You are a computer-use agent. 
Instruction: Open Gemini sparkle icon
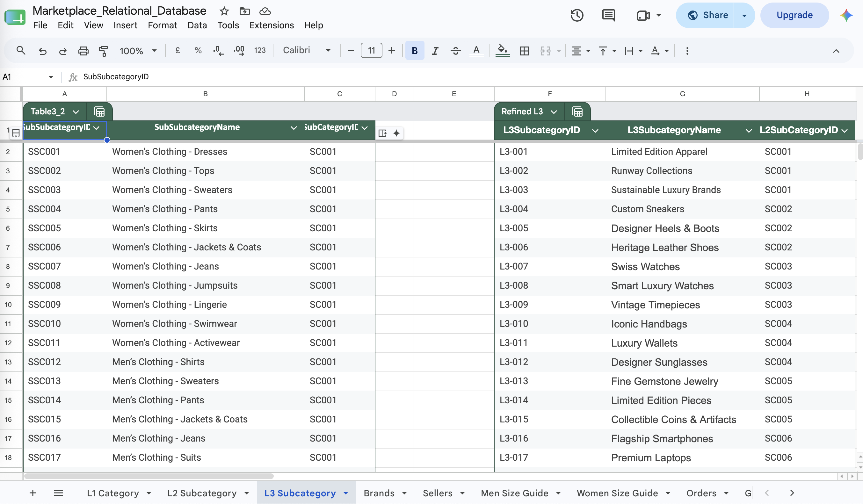tap(846, 15)
